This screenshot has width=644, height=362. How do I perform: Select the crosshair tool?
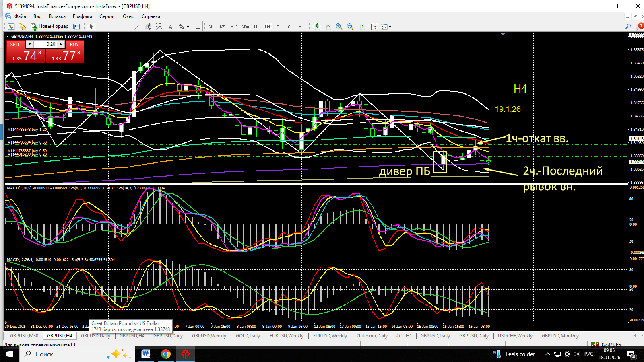click(x=103, y=27)
